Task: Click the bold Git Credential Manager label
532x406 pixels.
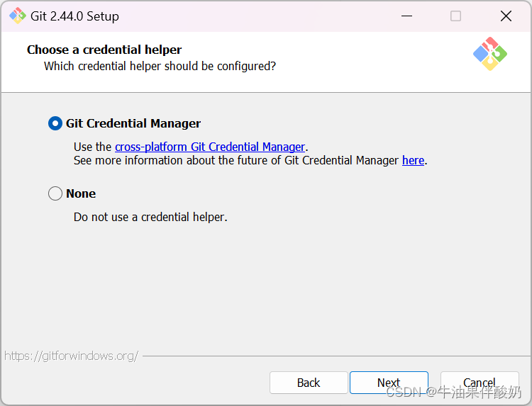Action: [x=133, y=123]
